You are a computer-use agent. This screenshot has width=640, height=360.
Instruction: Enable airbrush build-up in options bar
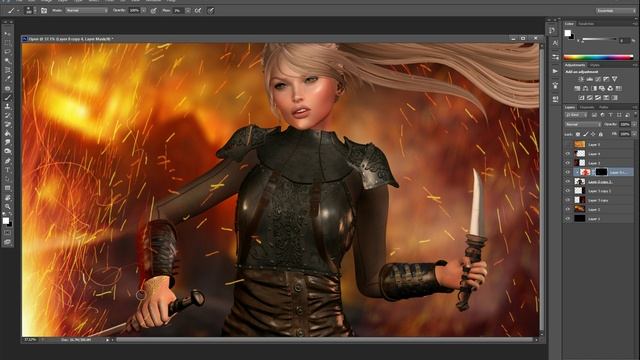tap(198, 11)
